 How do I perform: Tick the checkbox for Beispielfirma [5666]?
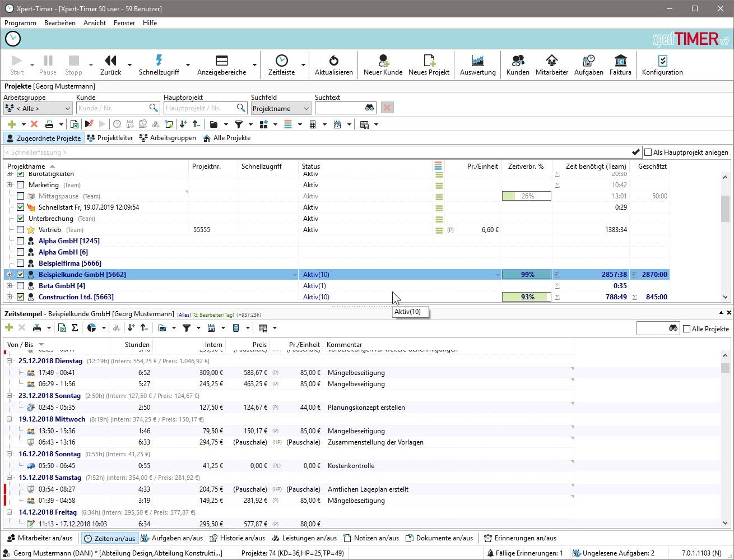pos(21,263)
